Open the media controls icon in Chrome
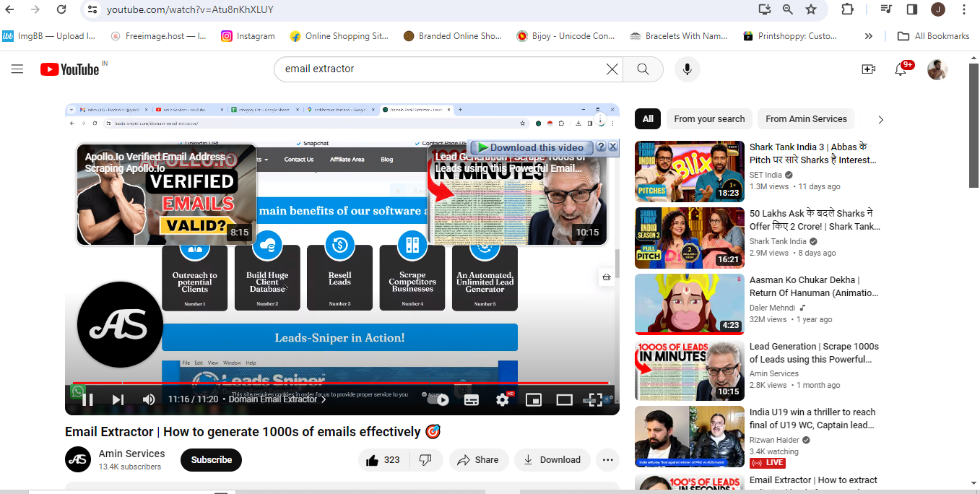Screen dimensions: 980x494 pyautogui.click(x=886, y=9)
